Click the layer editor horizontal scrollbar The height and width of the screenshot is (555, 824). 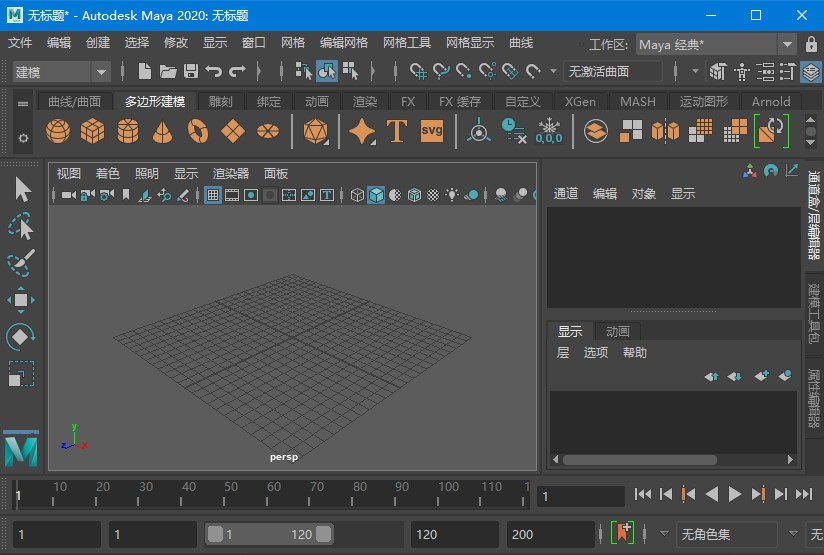click(640, 459)
